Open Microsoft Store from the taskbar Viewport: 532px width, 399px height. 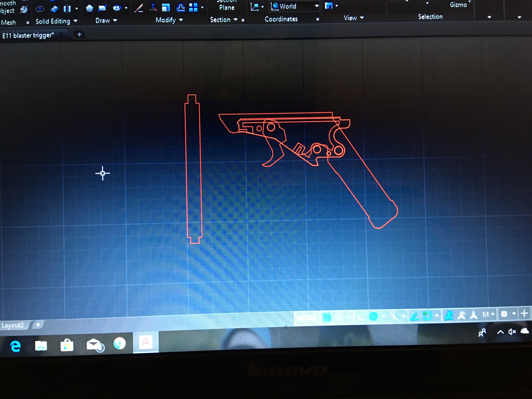click(67, 345)
